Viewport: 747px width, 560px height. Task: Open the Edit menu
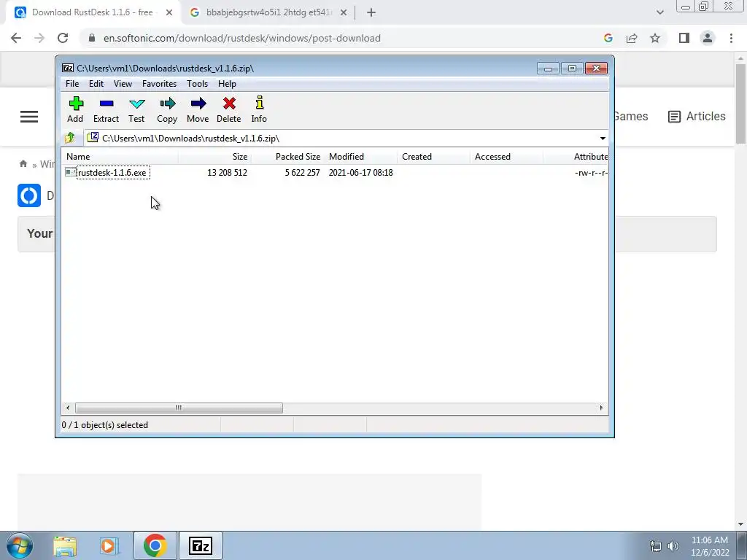(96, 84)
